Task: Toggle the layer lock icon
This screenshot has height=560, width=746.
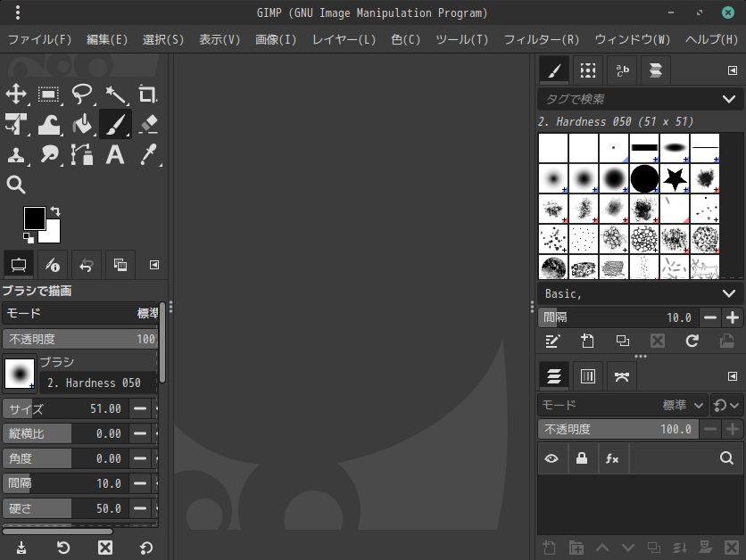Action: pyautogui.click(x=582, y=458)
